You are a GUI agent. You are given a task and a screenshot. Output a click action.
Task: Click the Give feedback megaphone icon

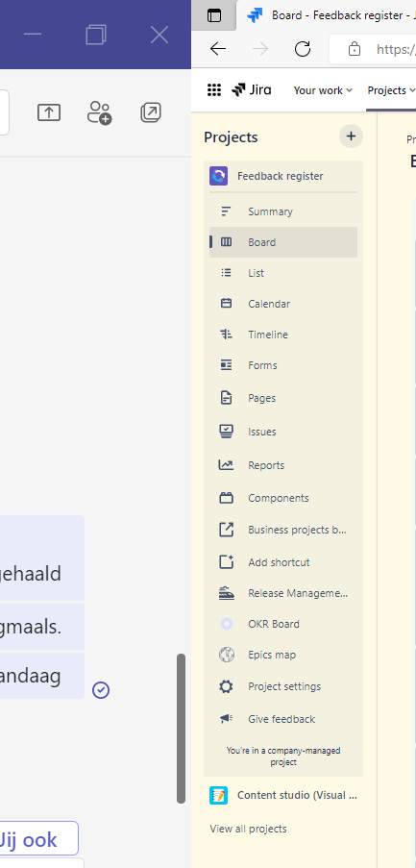pos(227,719)
